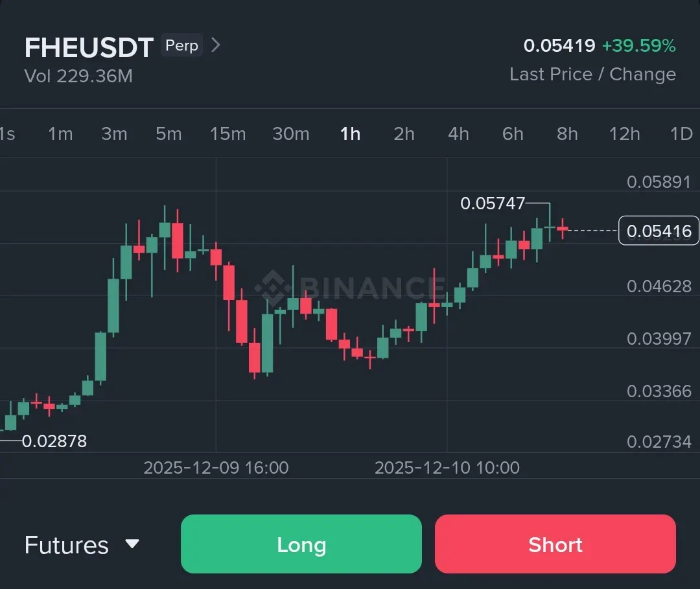
Task: Click the Perp badge label
Action: pos(181,45)
